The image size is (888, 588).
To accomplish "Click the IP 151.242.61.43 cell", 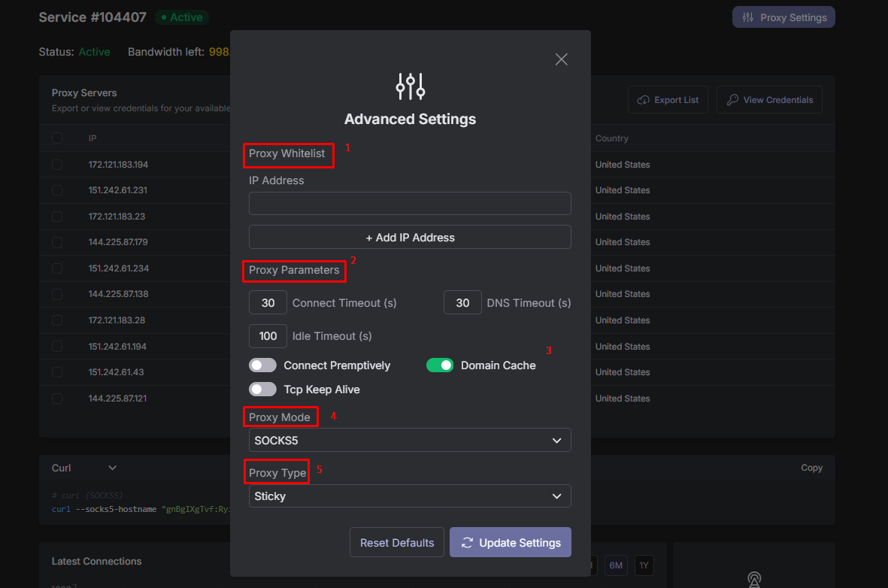I will coord(116,372).
